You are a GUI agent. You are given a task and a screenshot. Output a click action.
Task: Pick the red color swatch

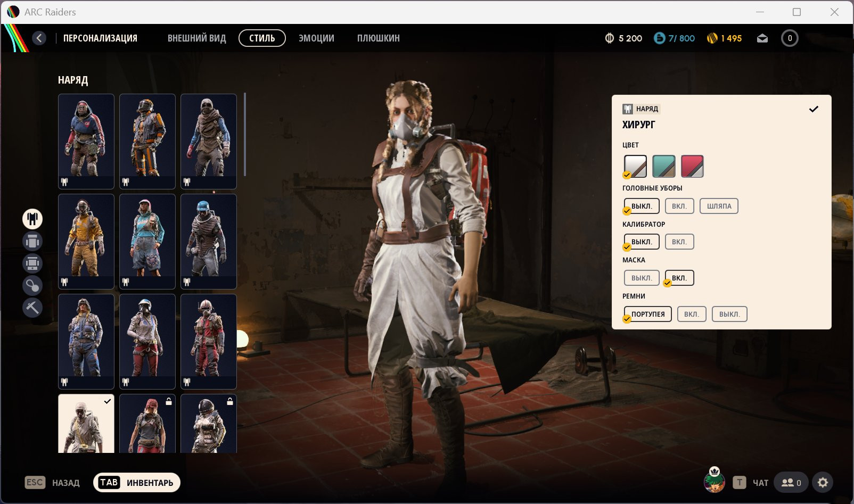692,166
